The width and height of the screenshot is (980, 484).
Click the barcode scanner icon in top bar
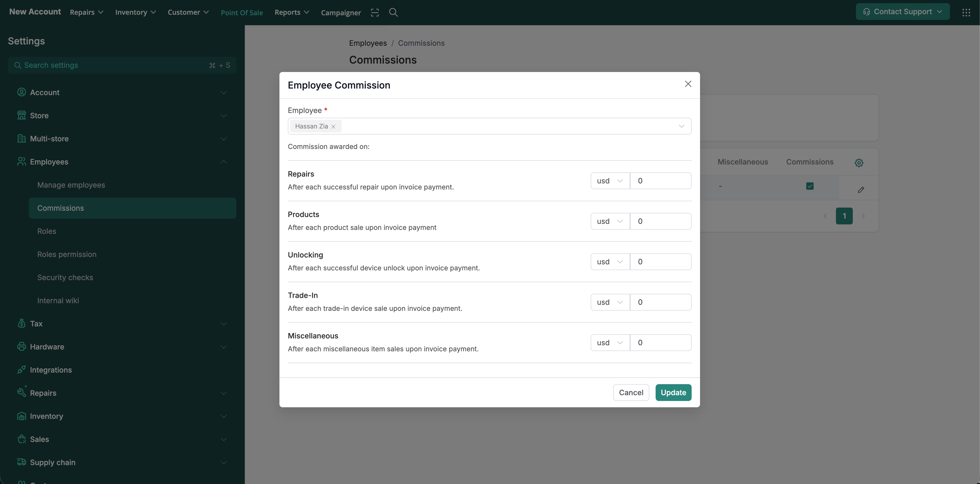coord(375,13)
